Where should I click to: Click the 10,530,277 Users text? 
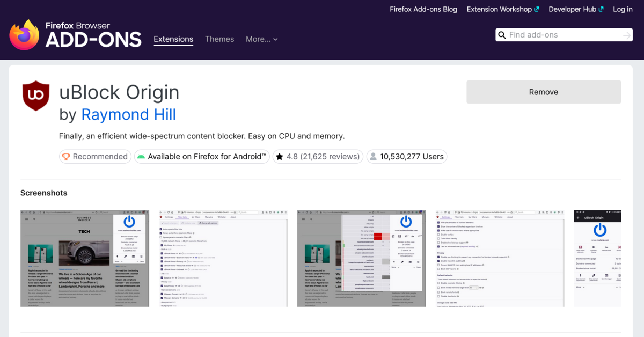click(x=412, y=157)
